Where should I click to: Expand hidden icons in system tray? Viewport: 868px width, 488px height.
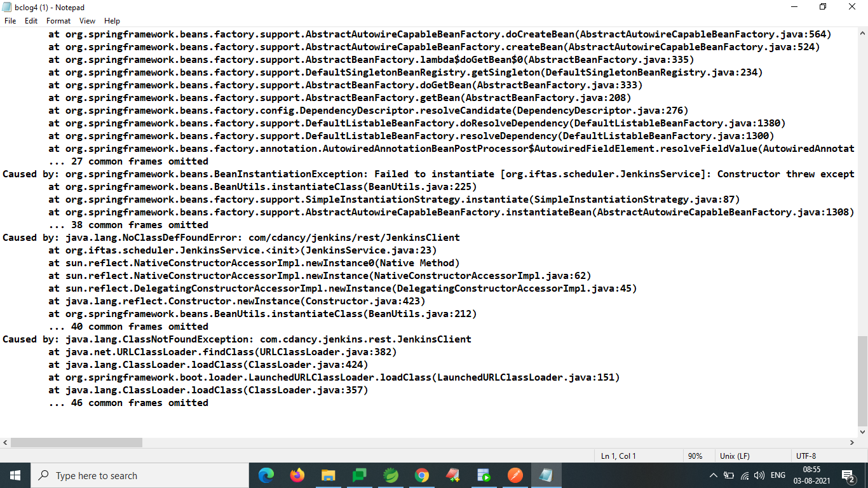pyautogui.click(x=712, y=475)
